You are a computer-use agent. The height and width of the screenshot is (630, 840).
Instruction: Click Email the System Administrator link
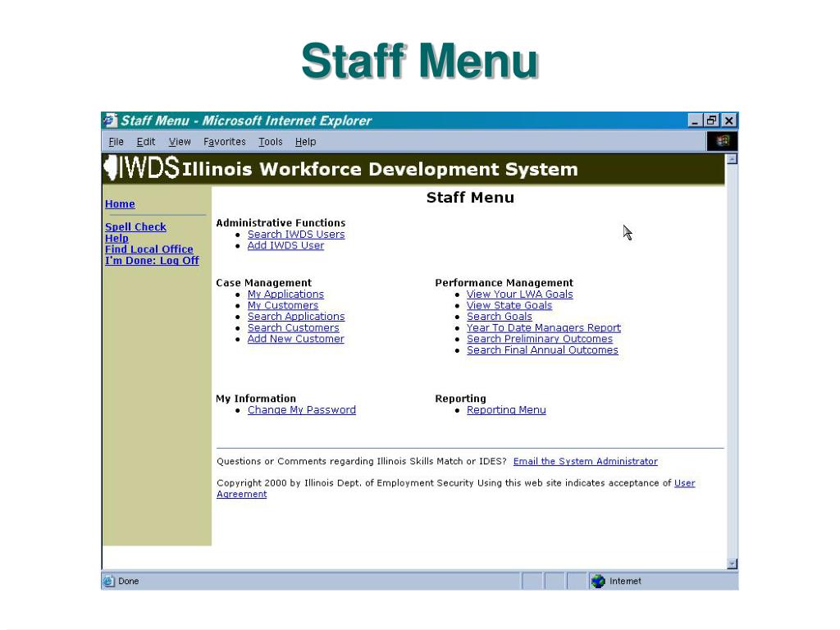coord(586,461)
